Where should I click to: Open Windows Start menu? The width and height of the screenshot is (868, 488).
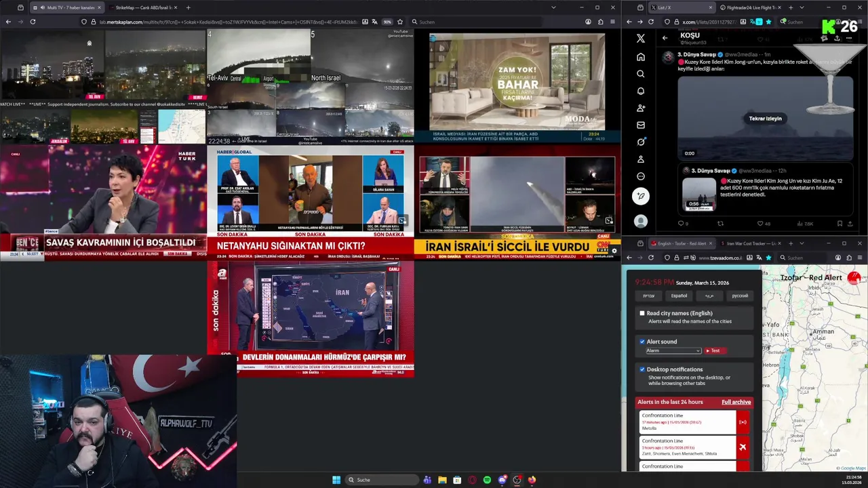(336, 480)
